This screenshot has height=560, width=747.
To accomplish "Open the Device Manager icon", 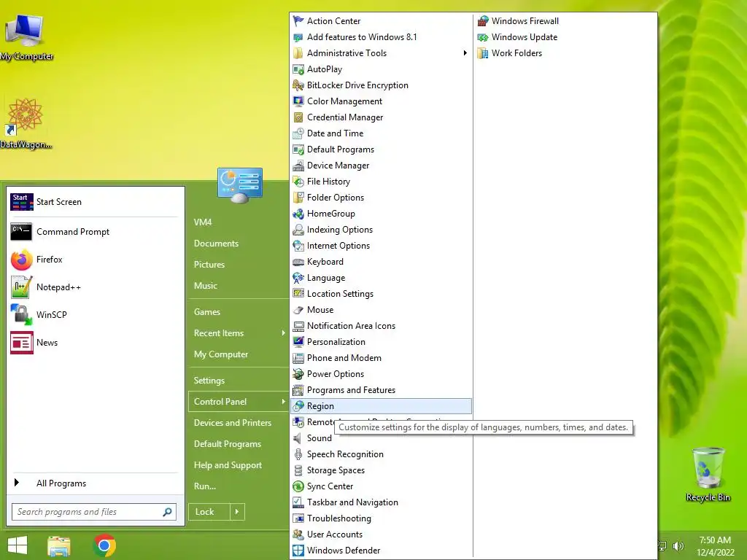I will pyautogui.click(x=298, y=166).
